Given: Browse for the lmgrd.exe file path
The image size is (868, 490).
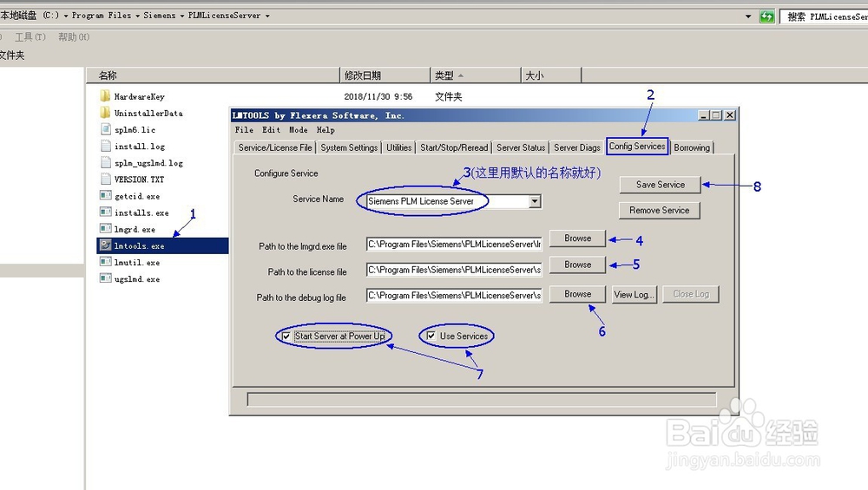Looking at the screenshot, I should [578, 238].
